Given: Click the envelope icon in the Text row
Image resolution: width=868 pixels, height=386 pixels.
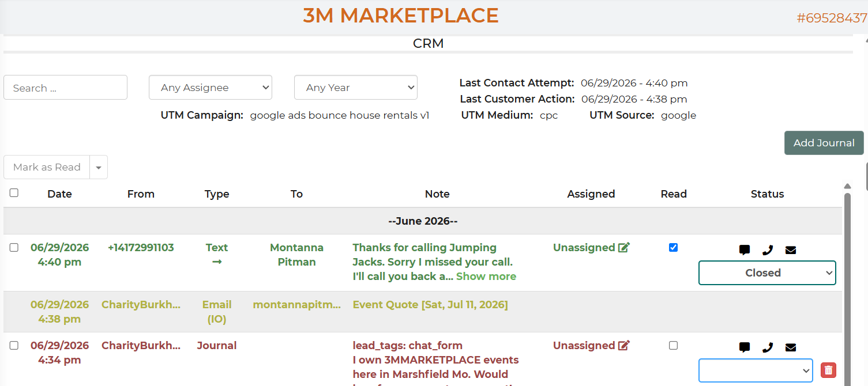Looking at the screenshot, I should [x=791, y=250].
